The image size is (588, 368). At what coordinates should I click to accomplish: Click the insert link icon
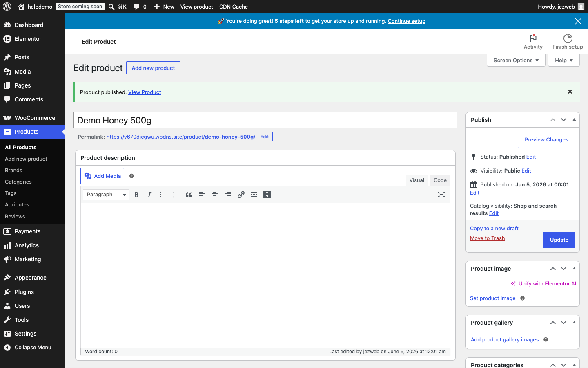(x=241, y=195)
